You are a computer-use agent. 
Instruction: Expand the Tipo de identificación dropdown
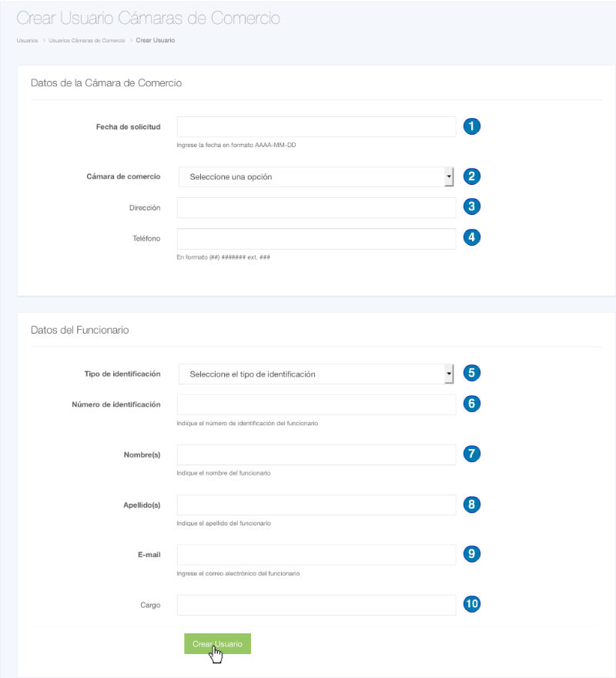316,374
